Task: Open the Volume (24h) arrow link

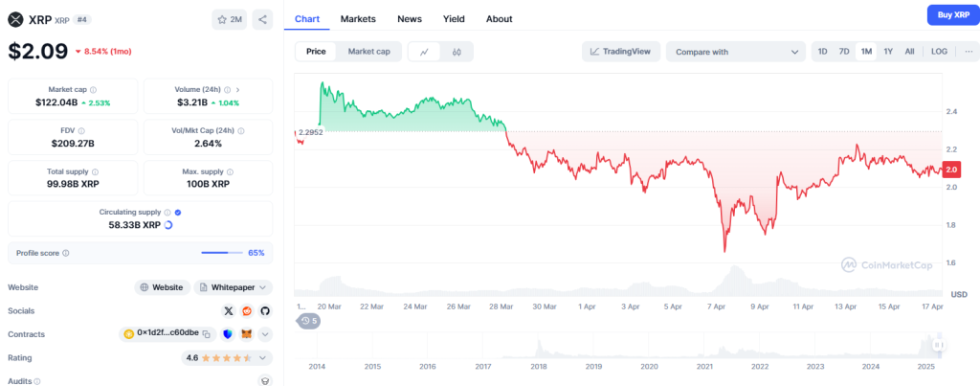Action: click(238, 90)
